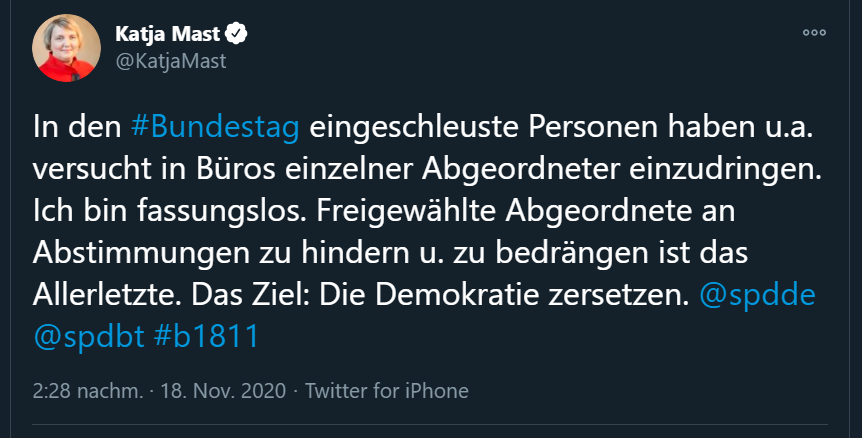
Task: Open Katja Mast's profile picture
Action: 67,48
